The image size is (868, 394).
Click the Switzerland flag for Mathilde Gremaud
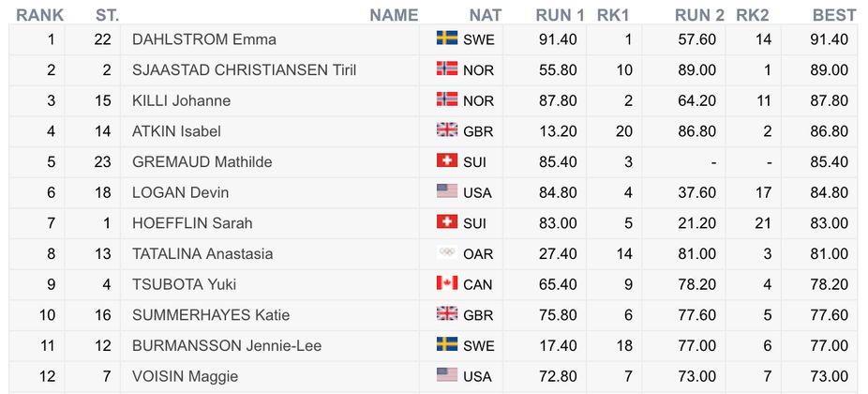coord(447,160)
